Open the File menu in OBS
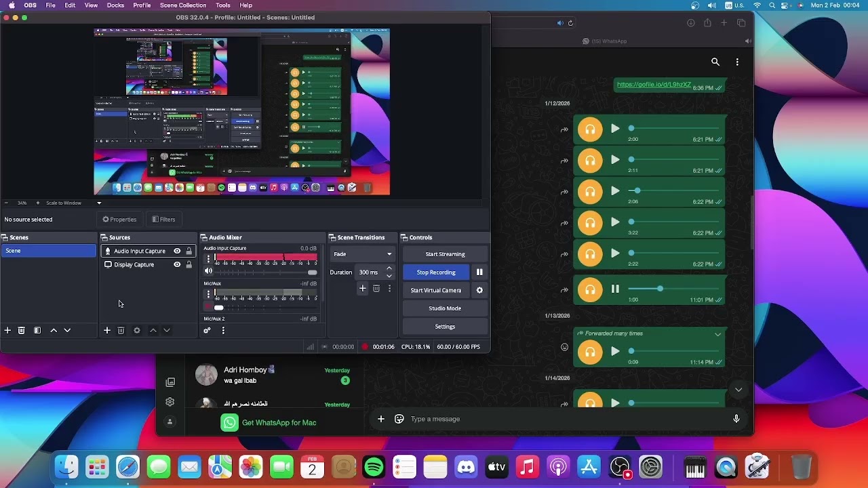 coord(51,5)
